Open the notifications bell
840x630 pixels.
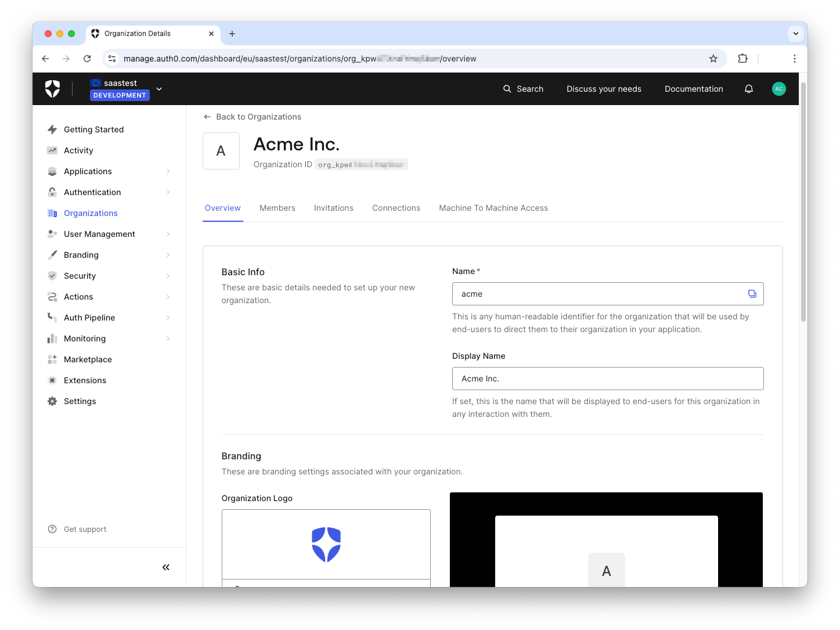point(749,89)
